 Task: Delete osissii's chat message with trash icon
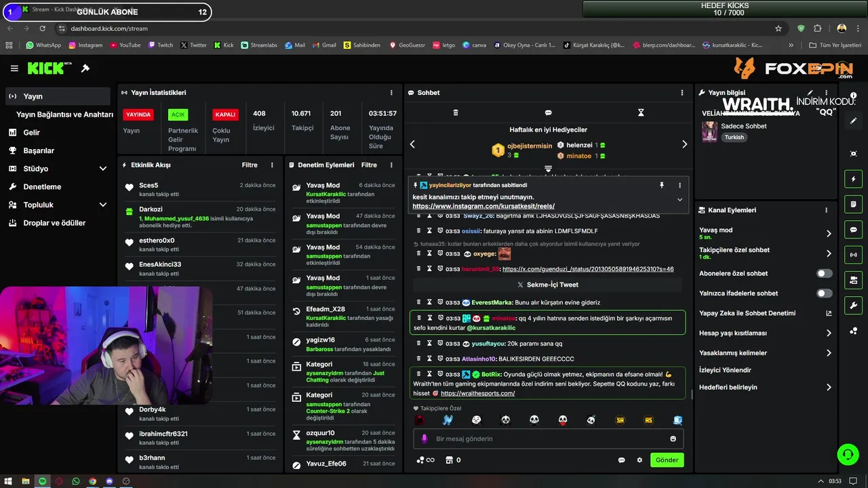418,231
